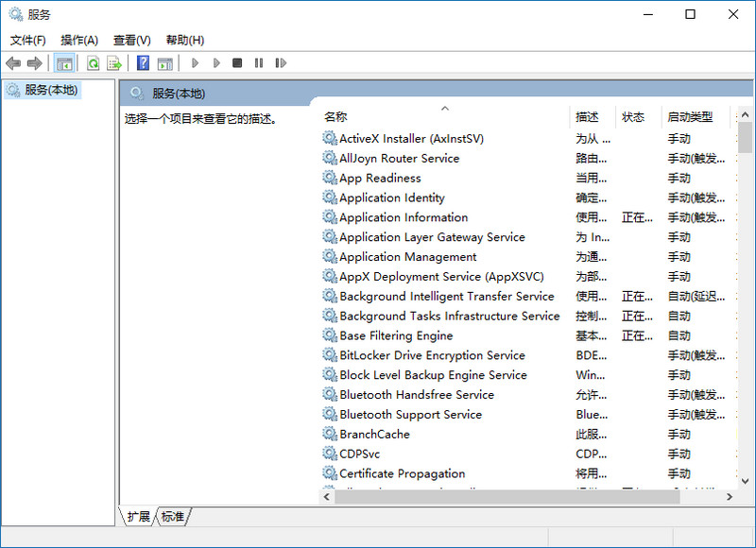Image resolution: width=756 pixels, height=548 pixels.
Task: Stop the service using the stop icon
Action: pyautogui.click(x=238, y=62)
